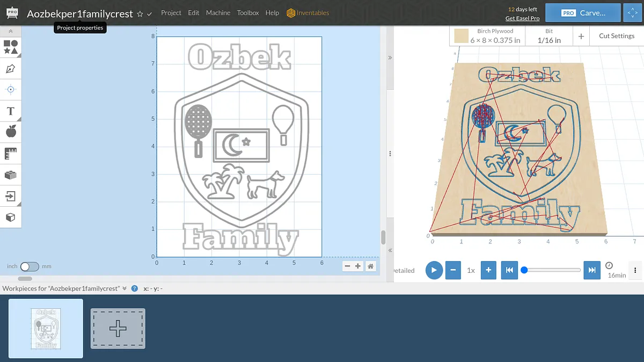Star the project as favorite
644x362 pixels.
[140, 14]
